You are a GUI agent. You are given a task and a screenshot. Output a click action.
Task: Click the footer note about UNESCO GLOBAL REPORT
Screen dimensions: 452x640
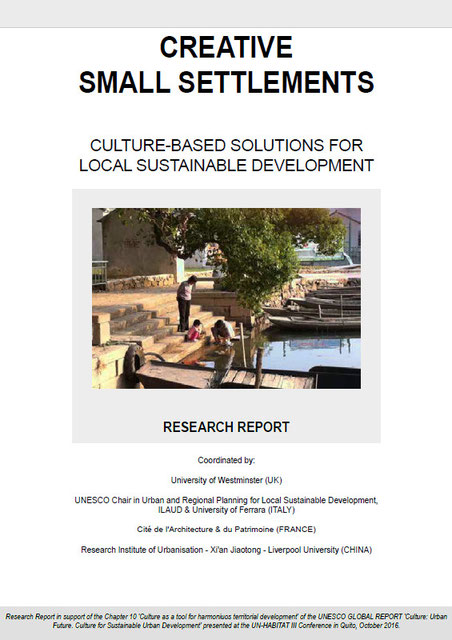point(226,621)
